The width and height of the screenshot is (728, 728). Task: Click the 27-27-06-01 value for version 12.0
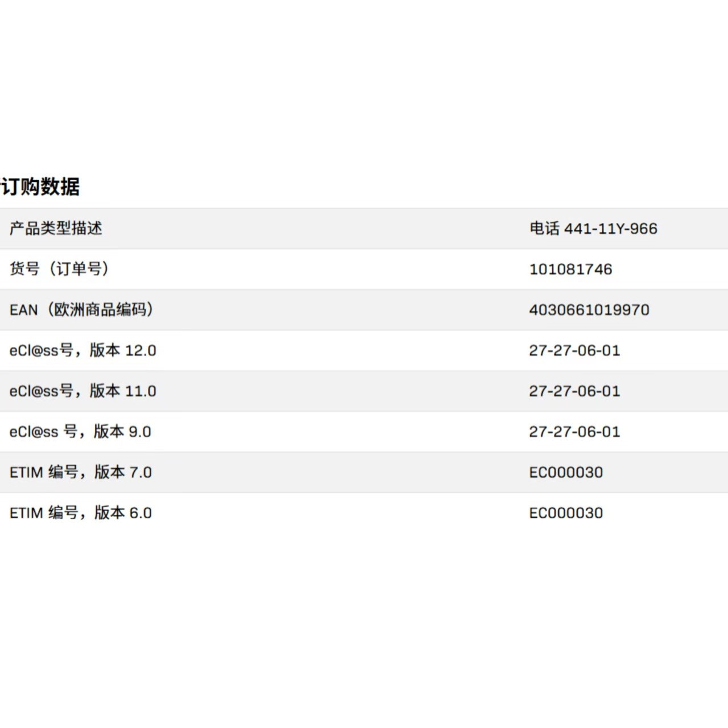pos(575,350)
